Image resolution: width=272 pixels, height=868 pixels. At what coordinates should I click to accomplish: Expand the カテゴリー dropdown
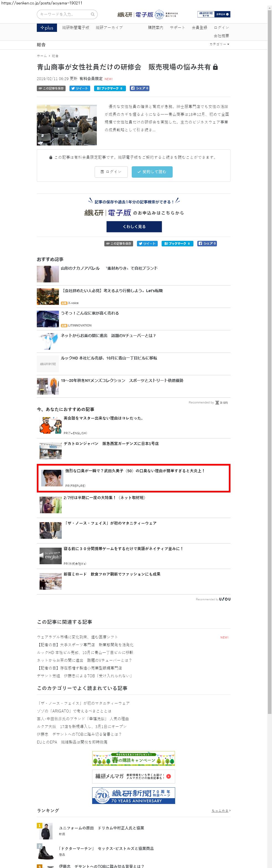(x=219, y=44)
